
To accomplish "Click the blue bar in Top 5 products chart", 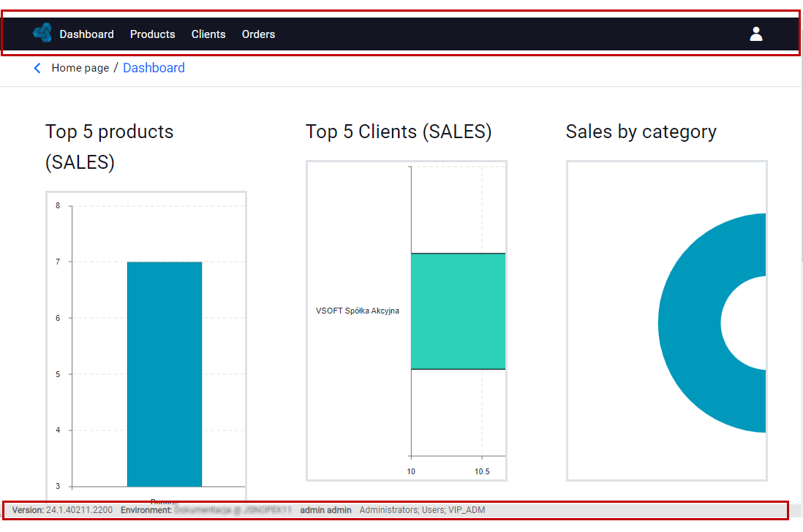I will [165, 374].
